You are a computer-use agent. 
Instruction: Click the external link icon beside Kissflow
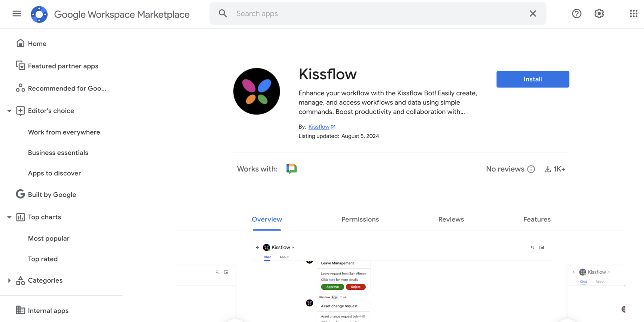(333, 127)
